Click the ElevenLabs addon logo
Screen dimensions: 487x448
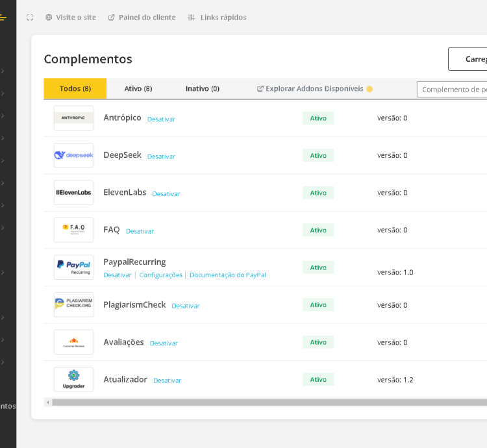click(73, 193)
